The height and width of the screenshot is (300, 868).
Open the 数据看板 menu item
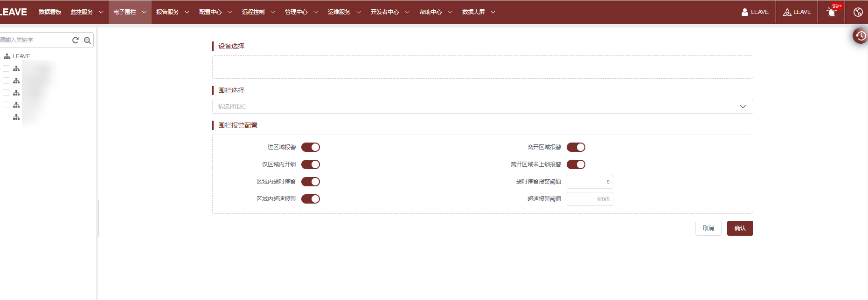click(50, 12)
